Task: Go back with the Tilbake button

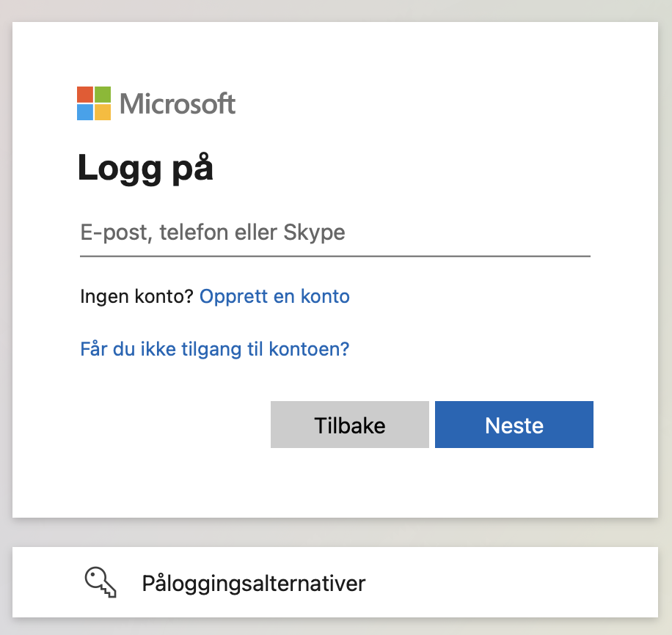Action: click(x=350, y=425)
